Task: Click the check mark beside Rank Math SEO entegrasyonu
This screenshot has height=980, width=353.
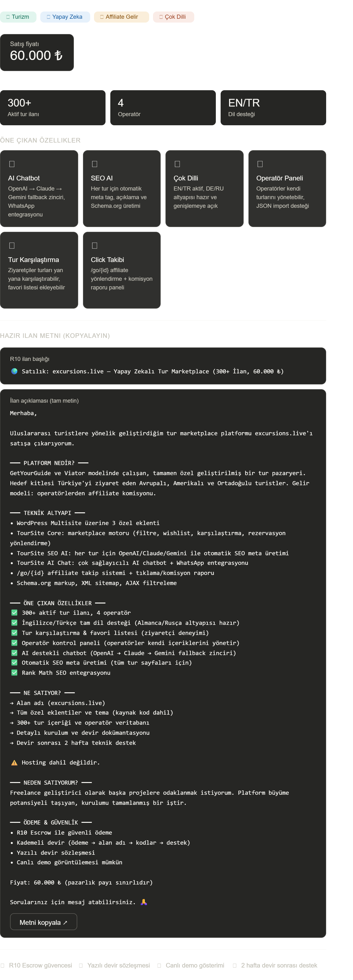Action: pyautogui.click(x=14, y=673)
